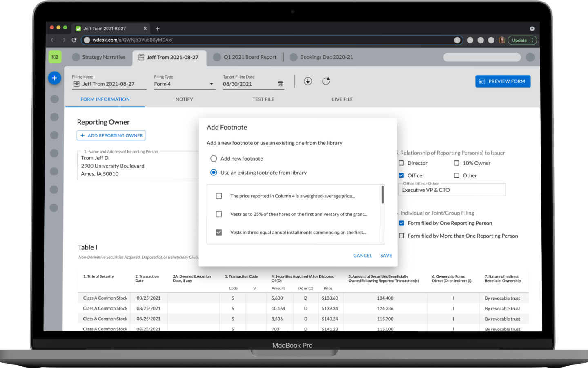
Task: Click the Table I heading
Action: (88, 247)
